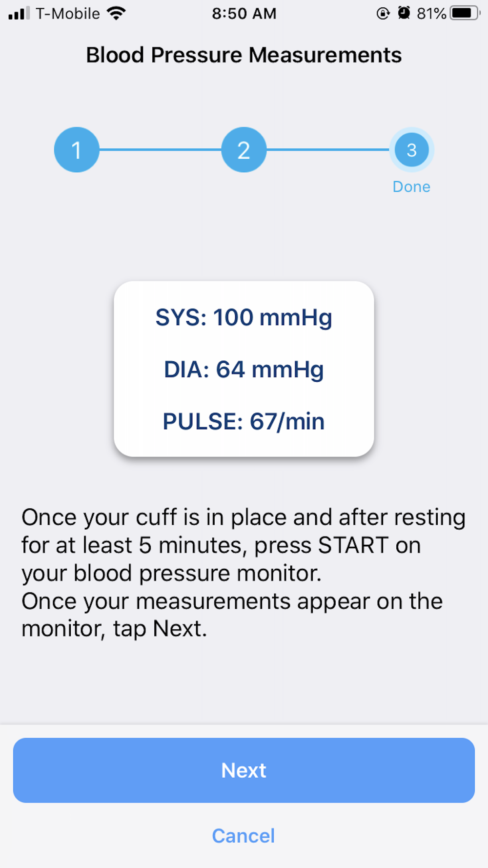The height and width of the screenshot is (868, 488).
Task: Tap the step 1 circle
Action: point(77,150)
